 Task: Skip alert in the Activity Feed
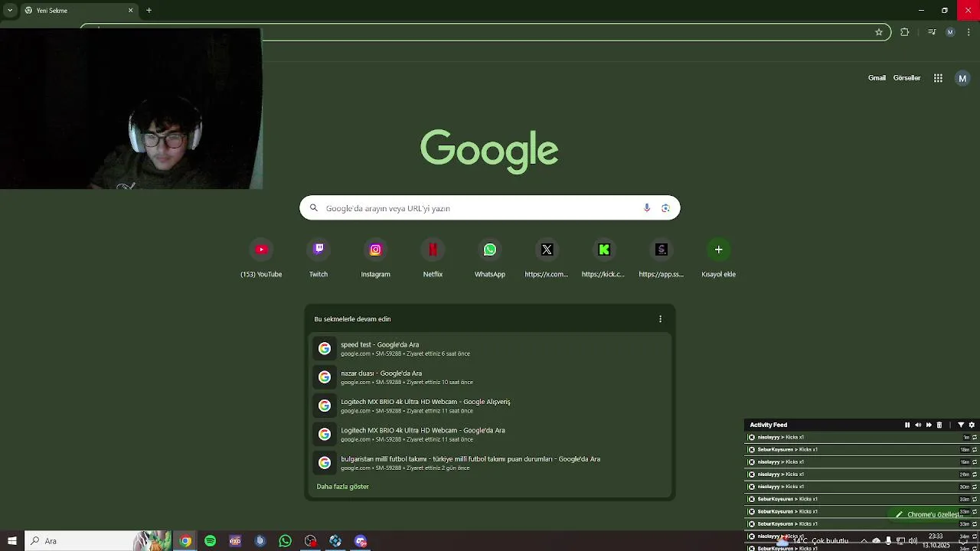[929, 425]
